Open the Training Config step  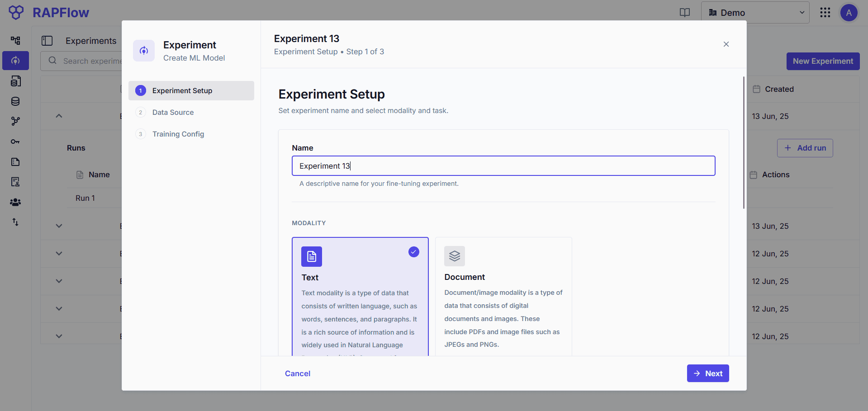(178, 134)
